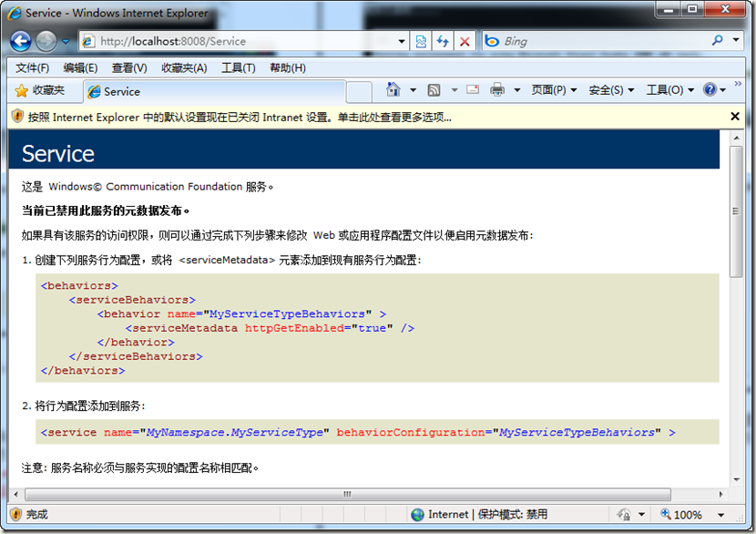Click the horizontal scrollbar right arrow
This screenshot has width=756, height=534.
(721, 495)
